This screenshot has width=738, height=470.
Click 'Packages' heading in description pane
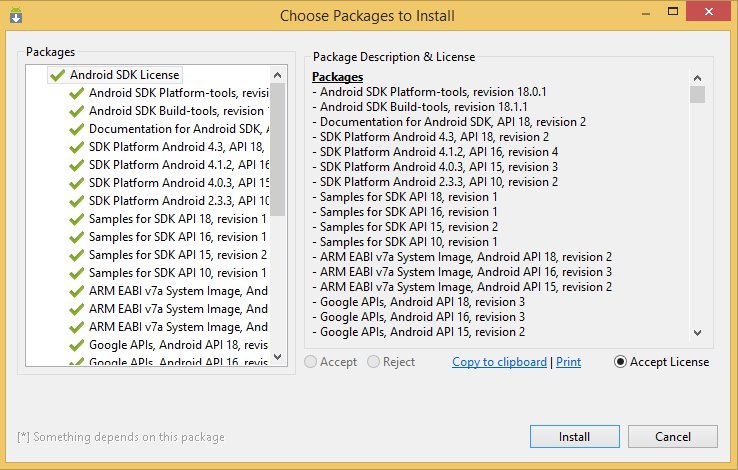tap(337, 77)
